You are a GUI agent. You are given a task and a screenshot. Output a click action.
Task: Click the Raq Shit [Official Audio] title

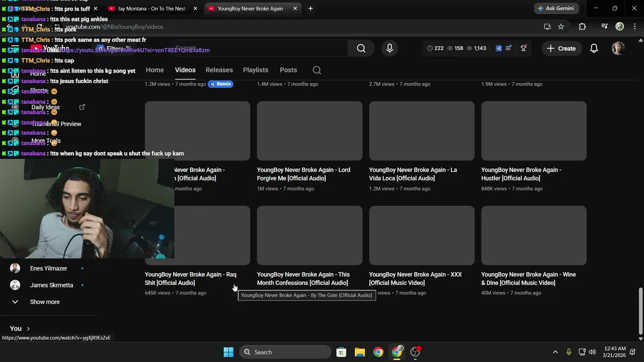click(x=191, y=279)
